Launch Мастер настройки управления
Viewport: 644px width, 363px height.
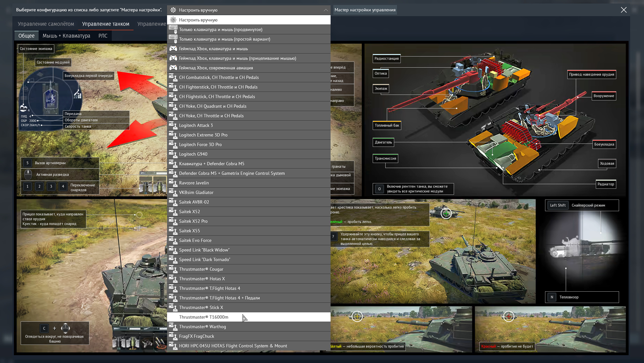click(x=365, y=10)
